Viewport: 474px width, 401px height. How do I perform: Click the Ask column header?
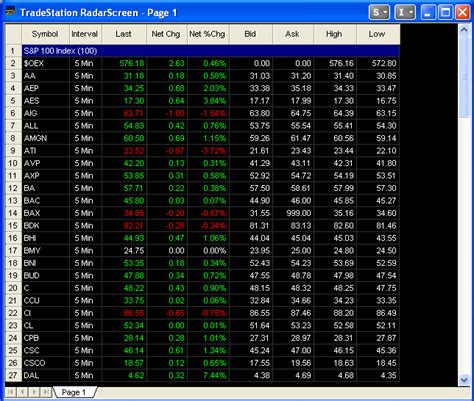coord(293,34)
